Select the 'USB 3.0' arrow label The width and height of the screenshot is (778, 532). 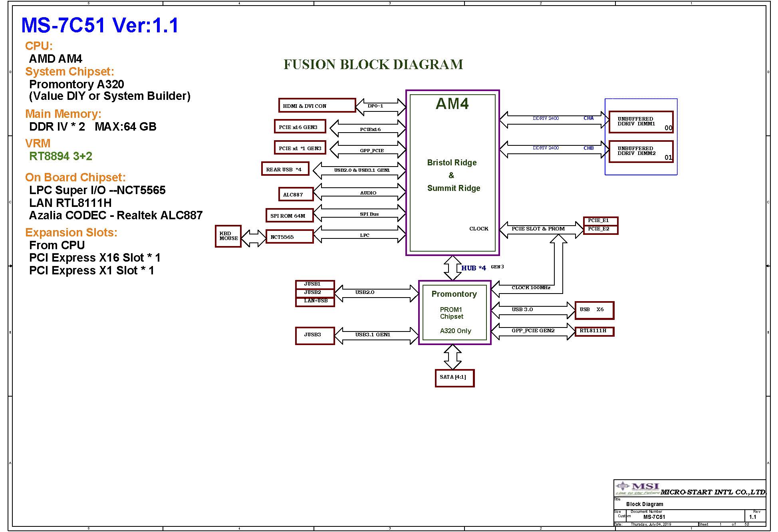pos(522,310)
